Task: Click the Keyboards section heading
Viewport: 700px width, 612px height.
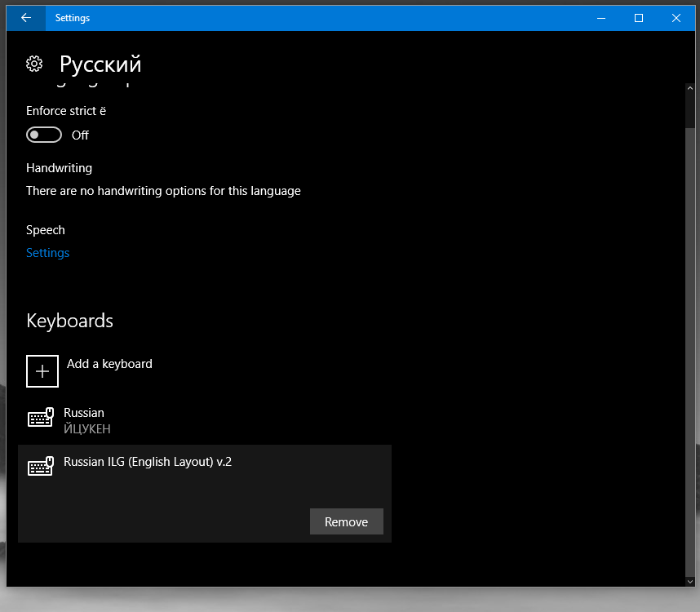Action: coord(69,321)
